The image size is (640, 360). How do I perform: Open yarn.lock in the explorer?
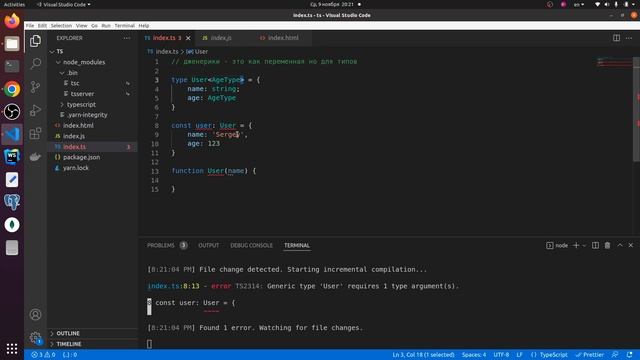[x=76, y=168]
